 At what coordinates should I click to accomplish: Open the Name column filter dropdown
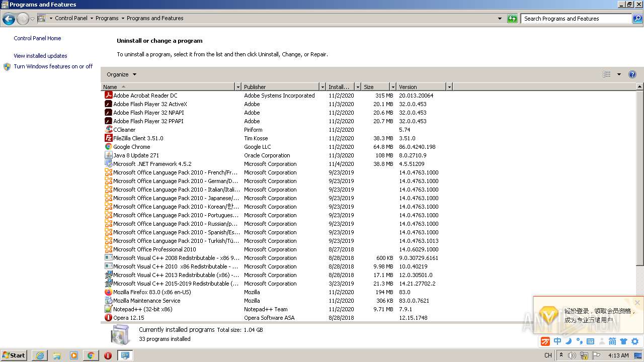pyautogui.click(x=238, y=87)
